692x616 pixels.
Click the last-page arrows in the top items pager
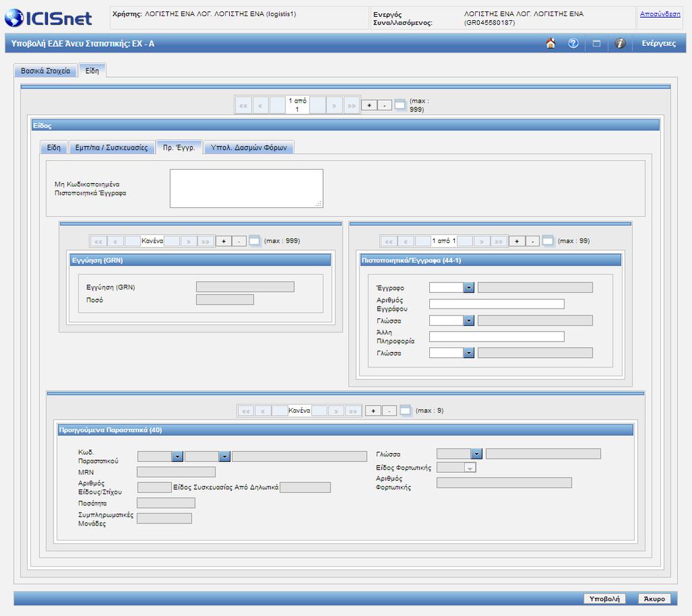[351, 105]
